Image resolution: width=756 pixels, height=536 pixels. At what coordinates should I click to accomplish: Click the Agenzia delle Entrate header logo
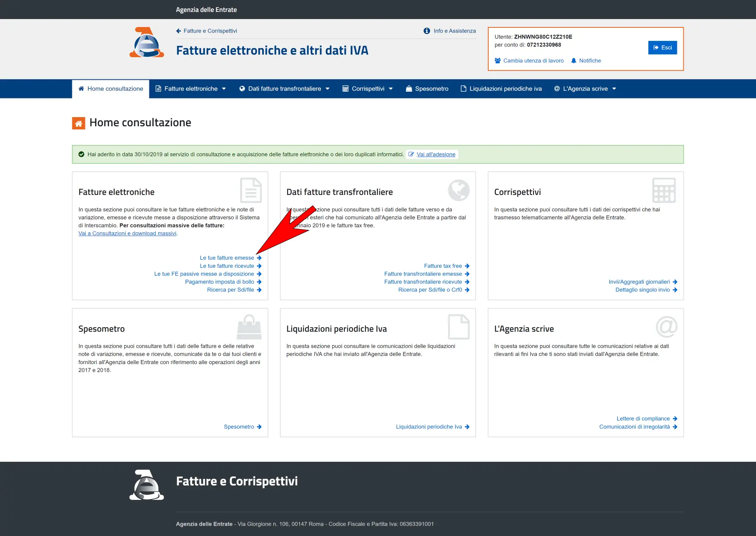point(147,42)
